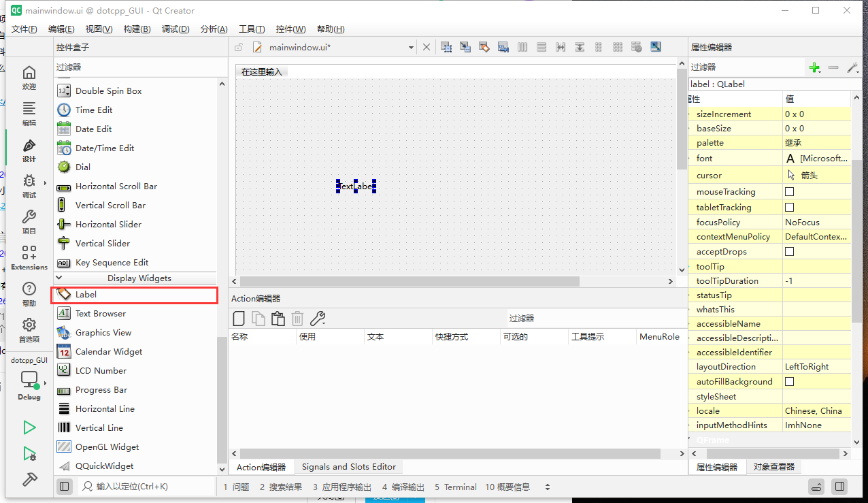Open property editor wrench configuration icon
This screenshot has width=868, height=503.
(x=852, y=67)
